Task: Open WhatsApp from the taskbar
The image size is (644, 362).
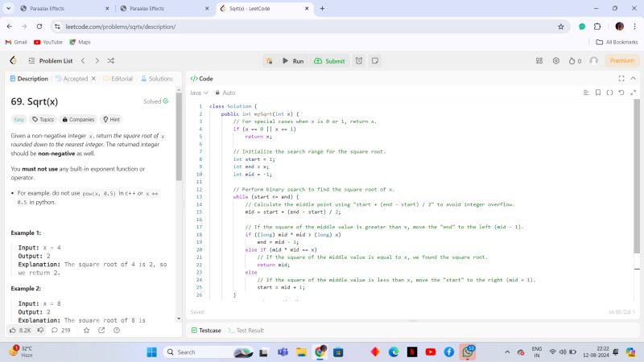Action: point(468,352)
